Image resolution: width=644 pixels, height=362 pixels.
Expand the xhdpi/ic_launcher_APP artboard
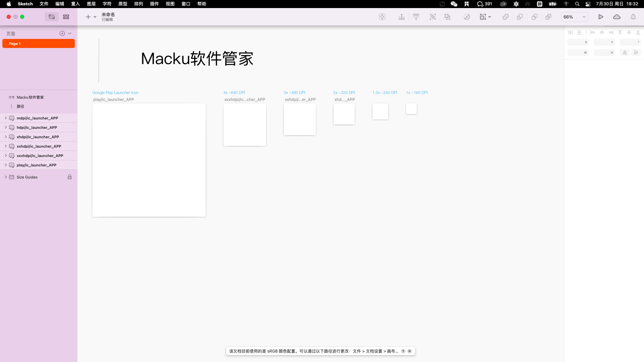[x=6, y=137]
